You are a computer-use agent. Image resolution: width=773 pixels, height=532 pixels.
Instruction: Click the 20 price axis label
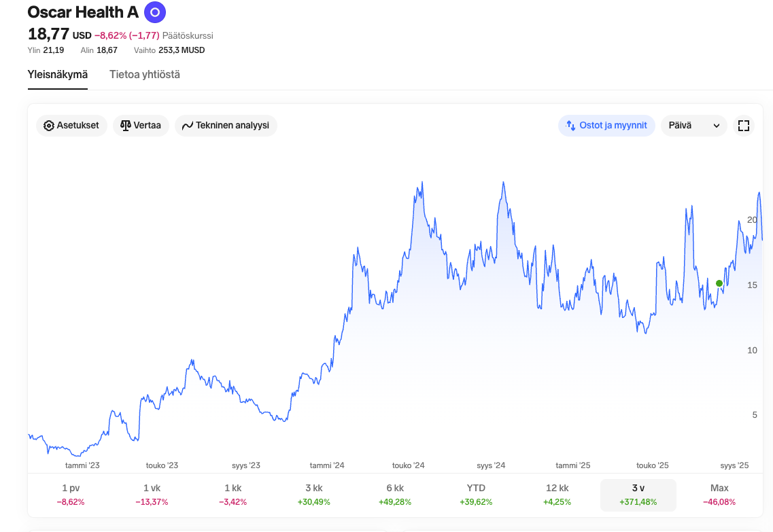752,219
